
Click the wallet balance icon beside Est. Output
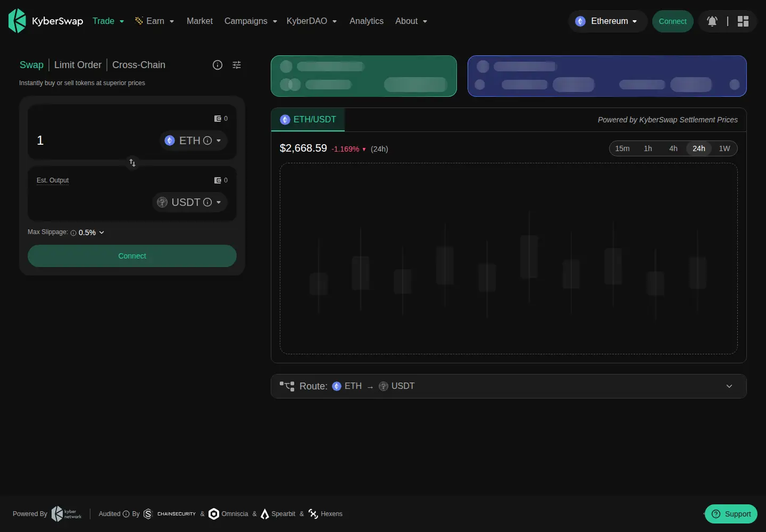[x=218, y=180]
